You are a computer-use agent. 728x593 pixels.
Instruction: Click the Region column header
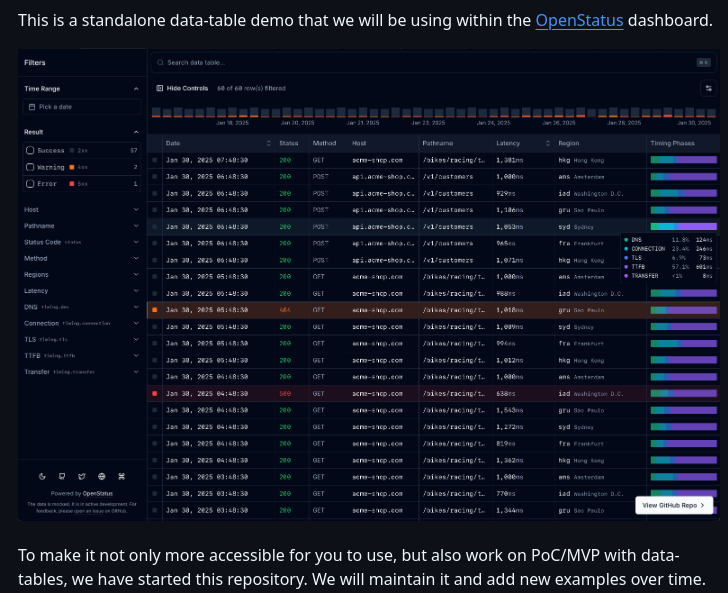[x=569, y=143]
